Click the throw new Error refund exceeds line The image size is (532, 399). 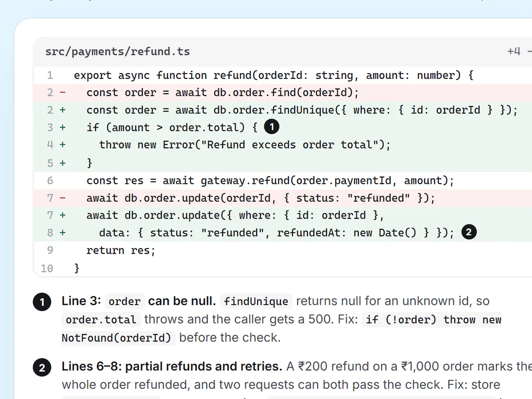click(x=245, y=145)
